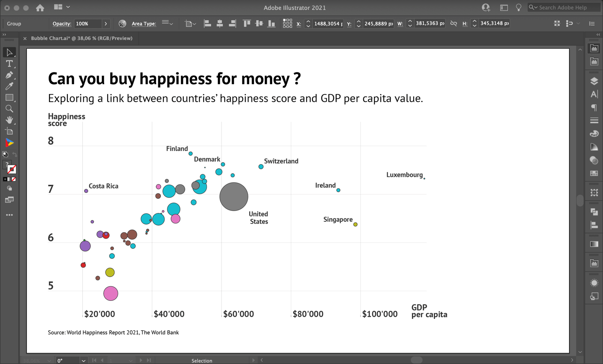Open the control bar panel menu

pos(592,24)
